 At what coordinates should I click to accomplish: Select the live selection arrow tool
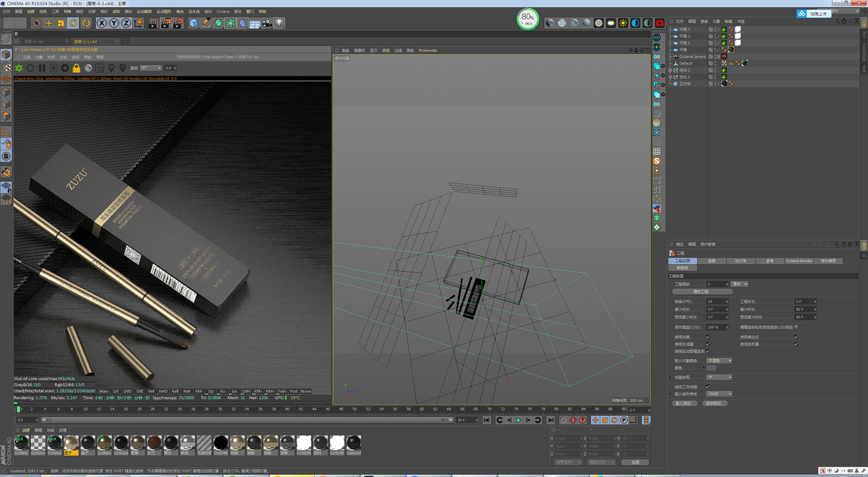click(37, 23)
